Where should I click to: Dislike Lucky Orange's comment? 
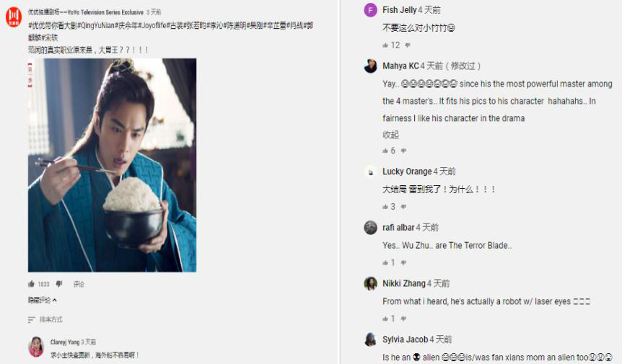coord(403,206)
